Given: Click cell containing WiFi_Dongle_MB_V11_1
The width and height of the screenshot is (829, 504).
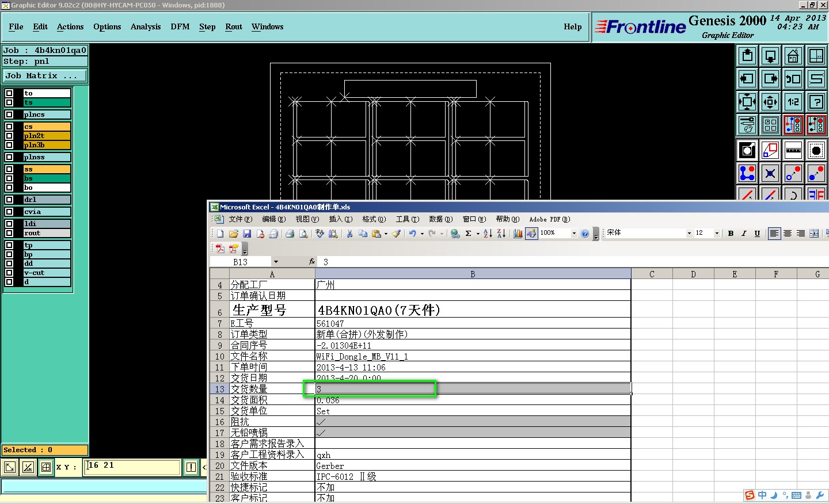Looking at the screenshot, I should [473, 356].
